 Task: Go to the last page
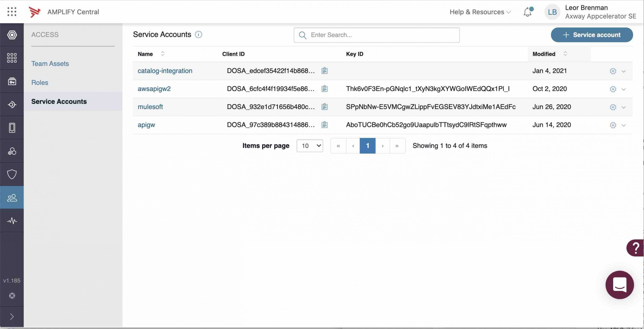click(x=397, y=146)
